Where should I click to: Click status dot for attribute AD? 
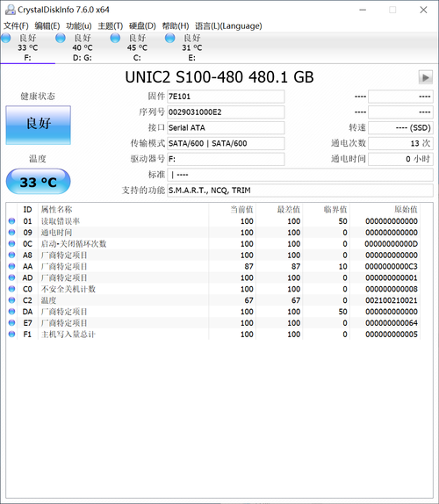tap(12, 277)
